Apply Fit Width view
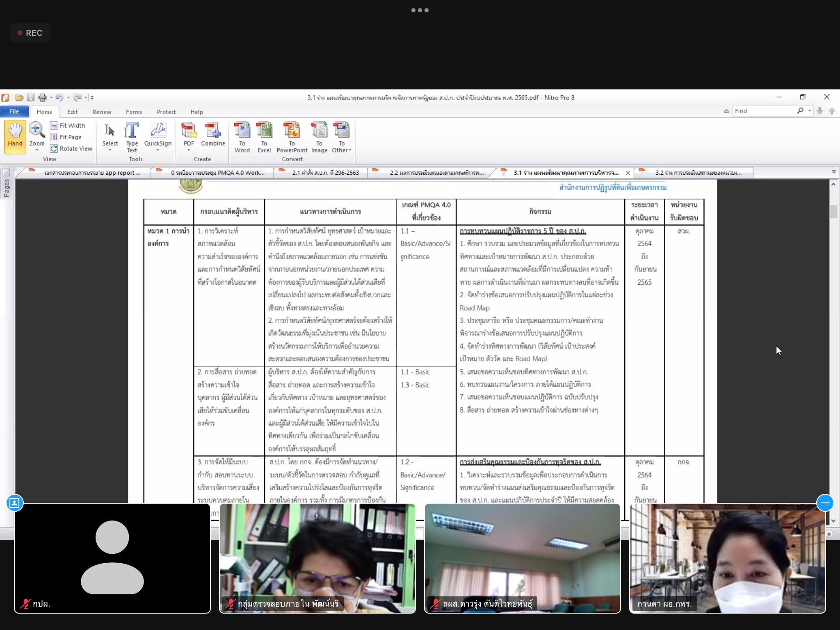This screenshot has width=840, height=630. pos(68,126)
